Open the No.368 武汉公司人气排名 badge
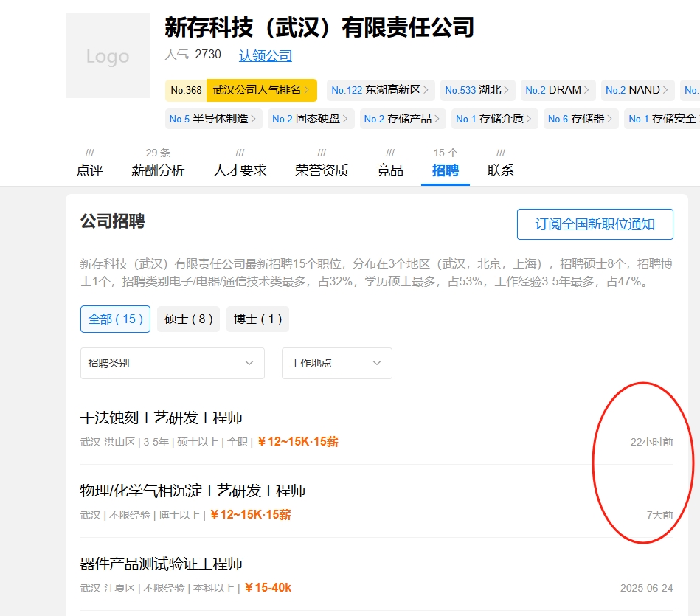This screenshot has width=700, height=616. (x=241, y=90)
